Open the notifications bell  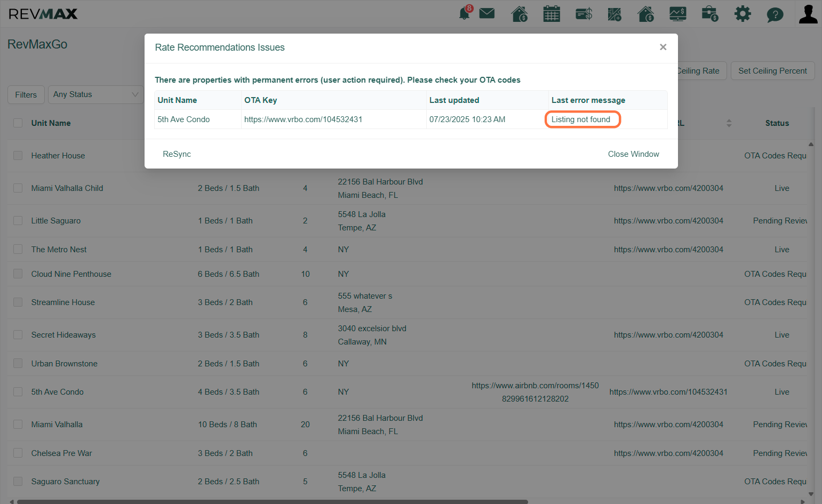tap(465, 13)
